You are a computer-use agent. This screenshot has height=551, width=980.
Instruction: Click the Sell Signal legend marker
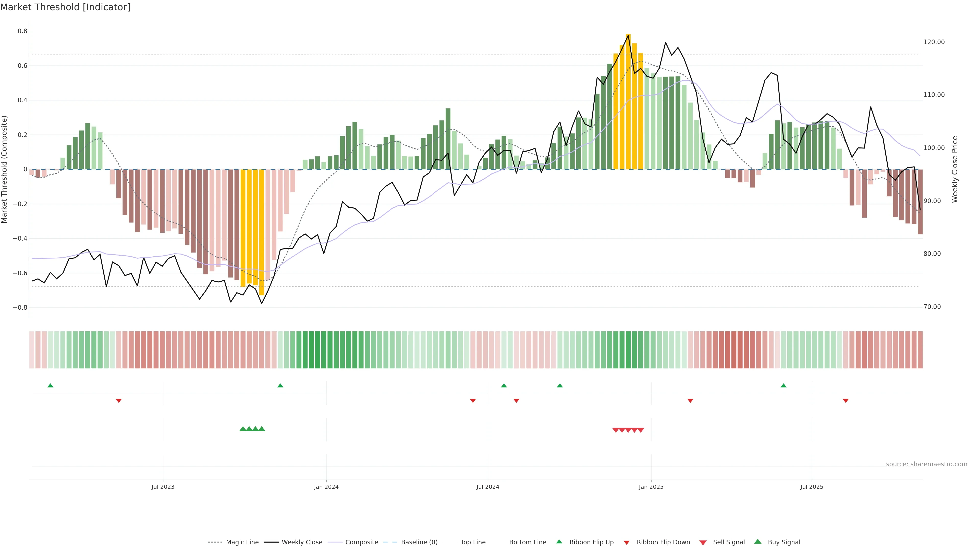click(x=703, y=543)
